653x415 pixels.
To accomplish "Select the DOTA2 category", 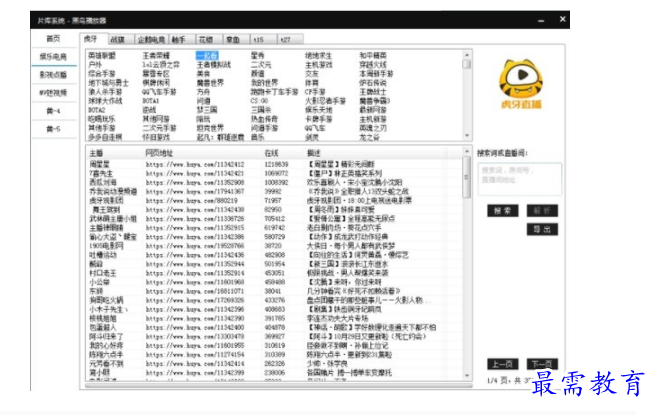I will tap(97, 110).
